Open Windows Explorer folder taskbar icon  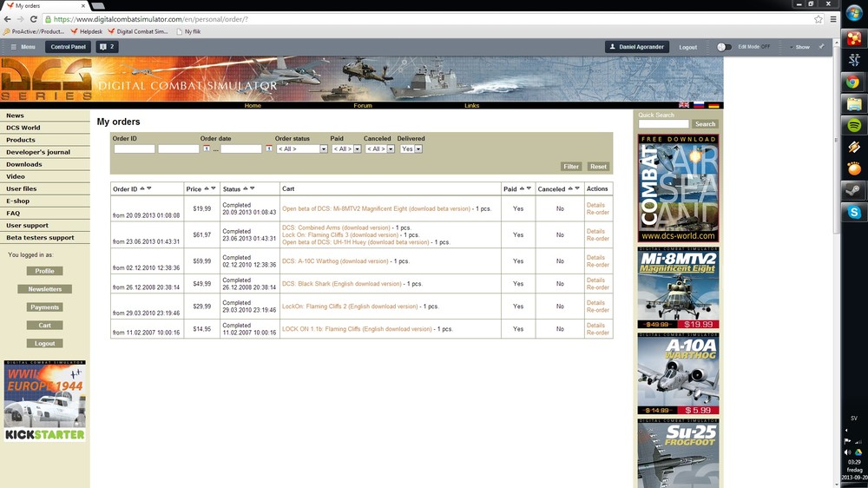coord(854,103)
